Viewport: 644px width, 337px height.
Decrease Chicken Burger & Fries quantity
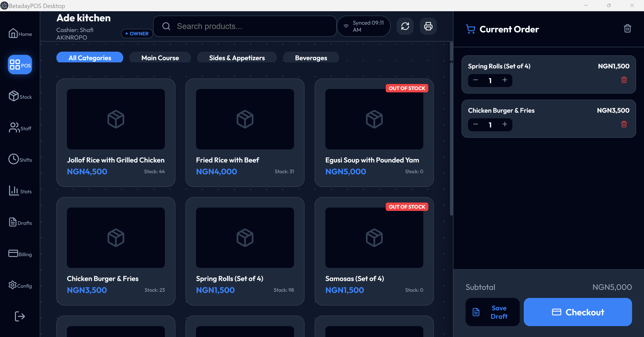point(475,124)
